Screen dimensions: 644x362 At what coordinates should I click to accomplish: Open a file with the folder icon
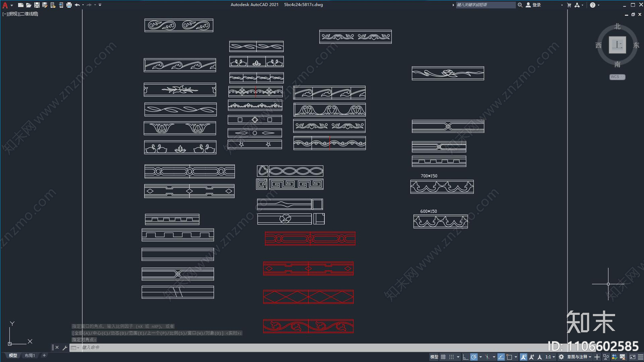click(x=29, y=5)
